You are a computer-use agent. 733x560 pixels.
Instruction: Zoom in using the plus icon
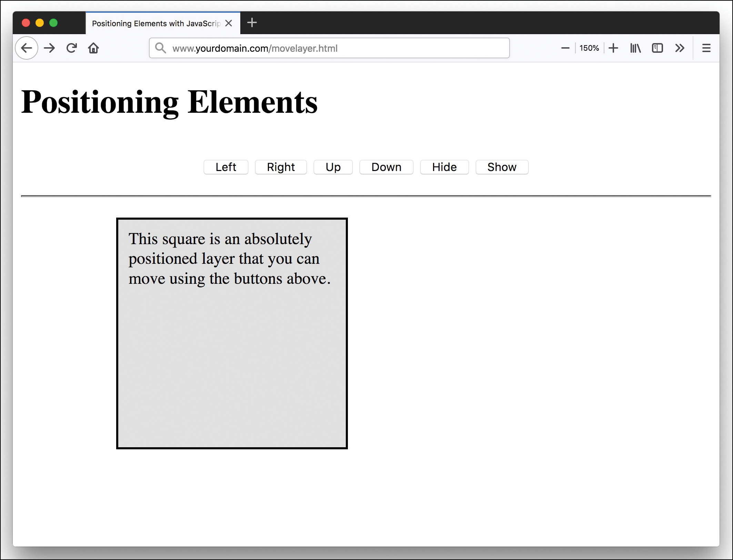click(x=613, y=48)
